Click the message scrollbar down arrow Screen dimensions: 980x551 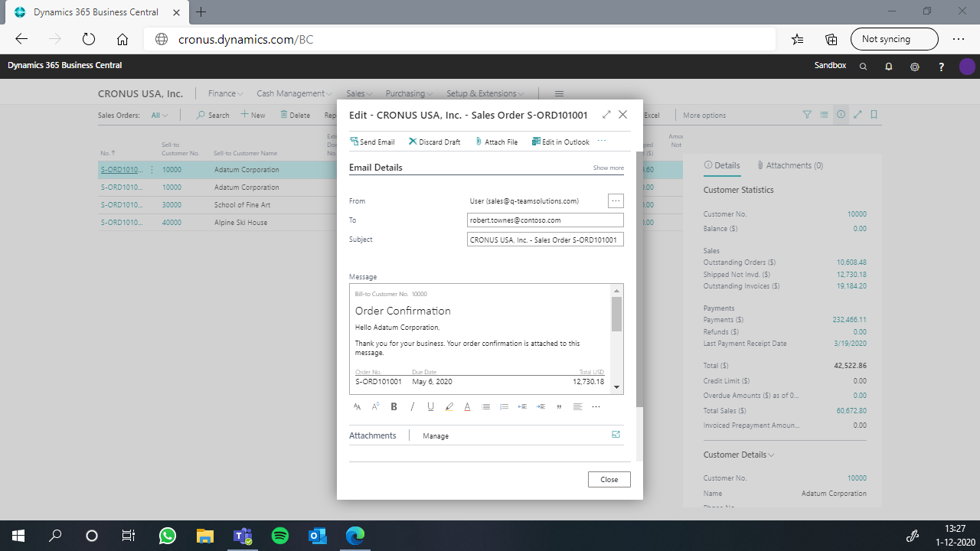click(x=617, y=388)
